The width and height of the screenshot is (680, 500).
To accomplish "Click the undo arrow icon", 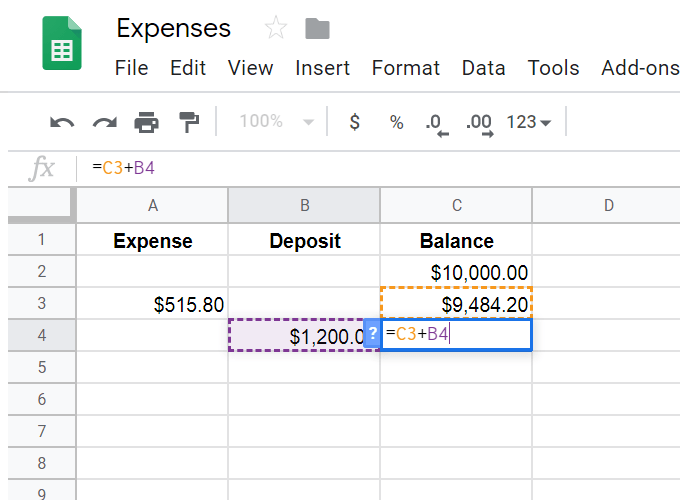I will click(x=62, y=123).
